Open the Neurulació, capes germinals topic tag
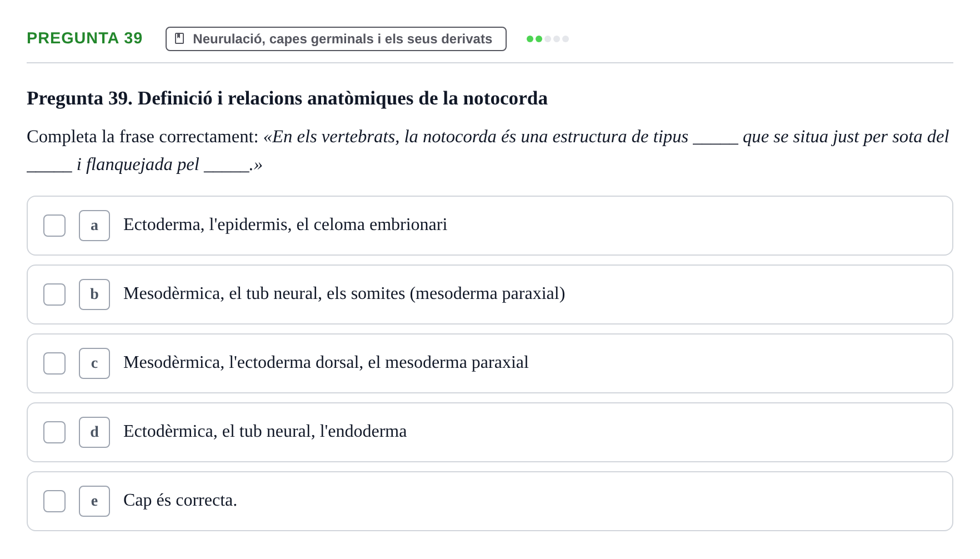Screen dimensions: 980x559 (336, 39)
